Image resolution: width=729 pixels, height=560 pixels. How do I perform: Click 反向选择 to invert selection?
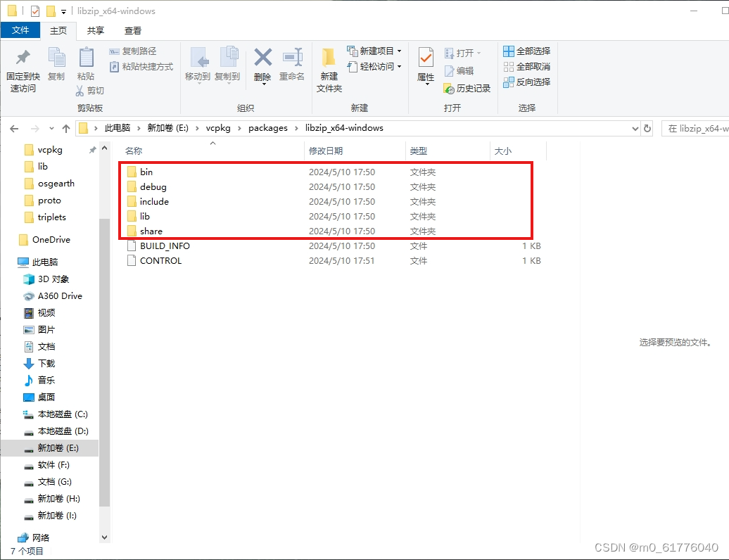click(x=526, y=82)
